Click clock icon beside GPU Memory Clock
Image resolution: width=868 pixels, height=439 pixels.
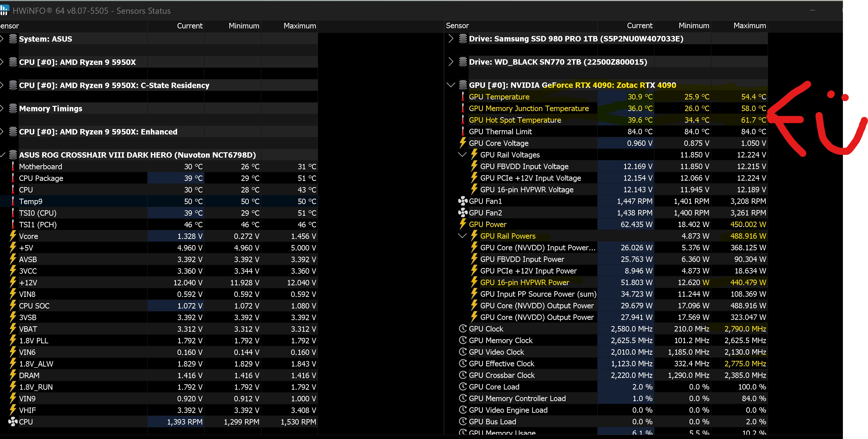point(463,340)
